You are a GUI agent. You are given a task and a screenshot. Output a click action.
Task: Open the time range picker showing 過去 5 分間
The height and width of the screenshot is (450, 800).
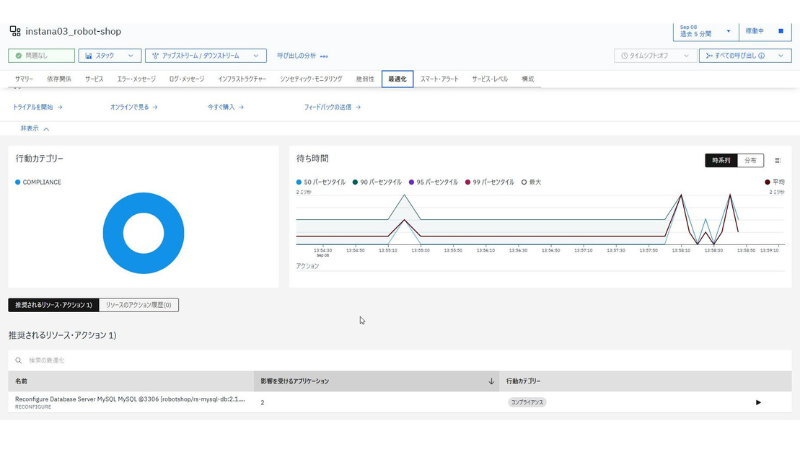(705, 31)
